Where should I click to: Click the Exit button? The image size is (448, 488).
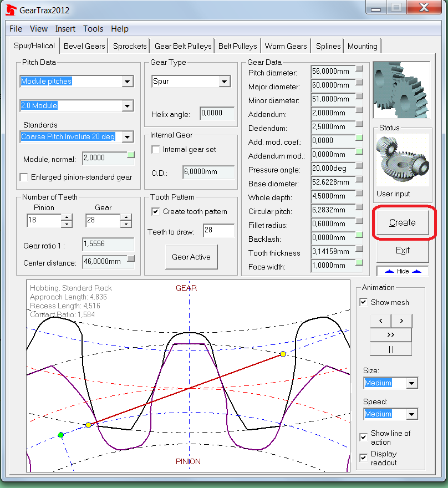click(403, 251)
